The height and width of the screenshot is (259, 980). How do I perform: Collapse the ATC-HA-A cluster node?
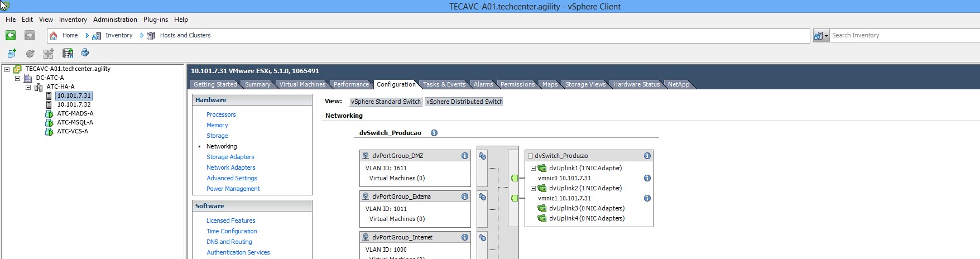[x=28, y=87]
